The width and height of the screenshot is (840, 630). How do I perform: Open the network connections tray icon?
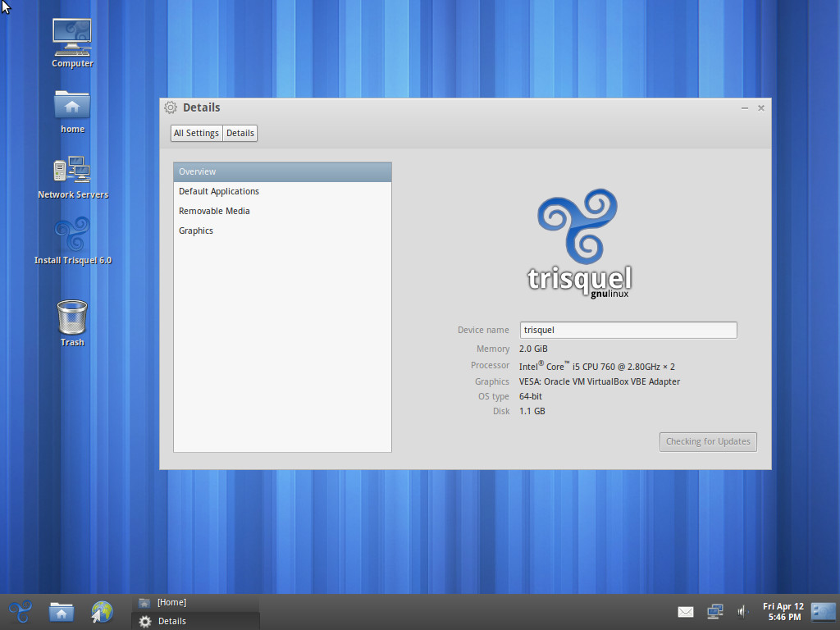pos(714,612)
